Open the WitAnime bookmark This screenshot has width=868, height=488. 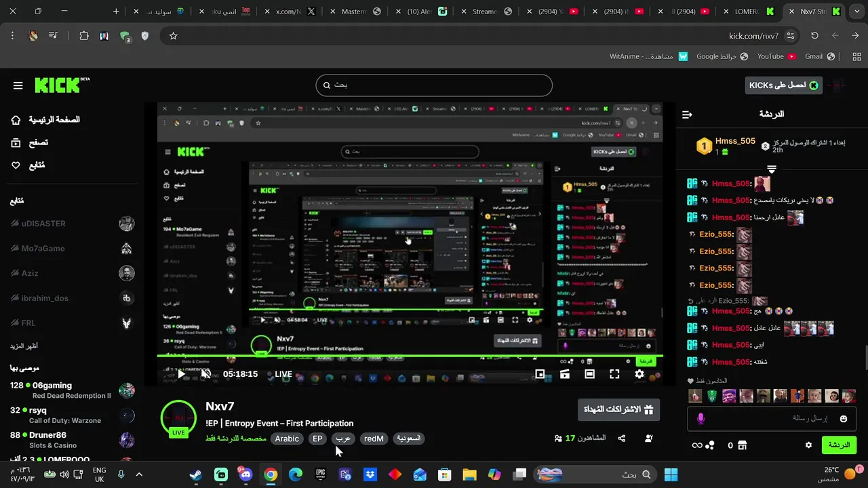pyautogui.click(x=648, y=57)
